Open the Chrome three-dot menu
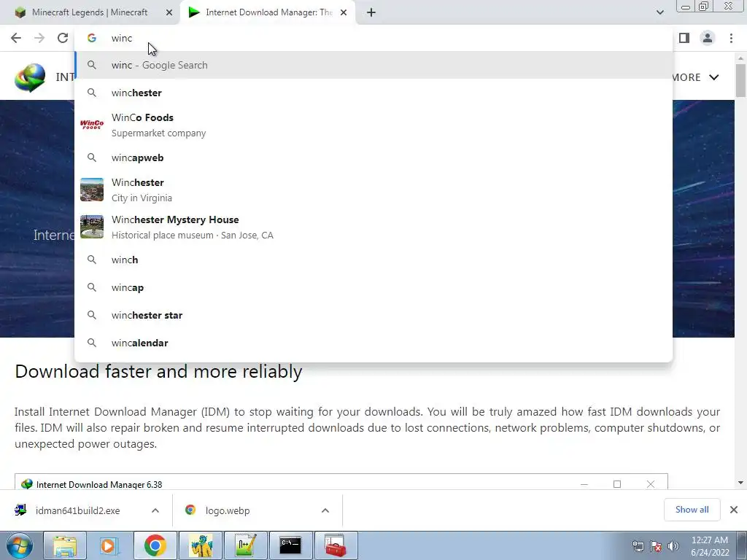This screenshot has height=560, width=747. click(x=731, y=38)
